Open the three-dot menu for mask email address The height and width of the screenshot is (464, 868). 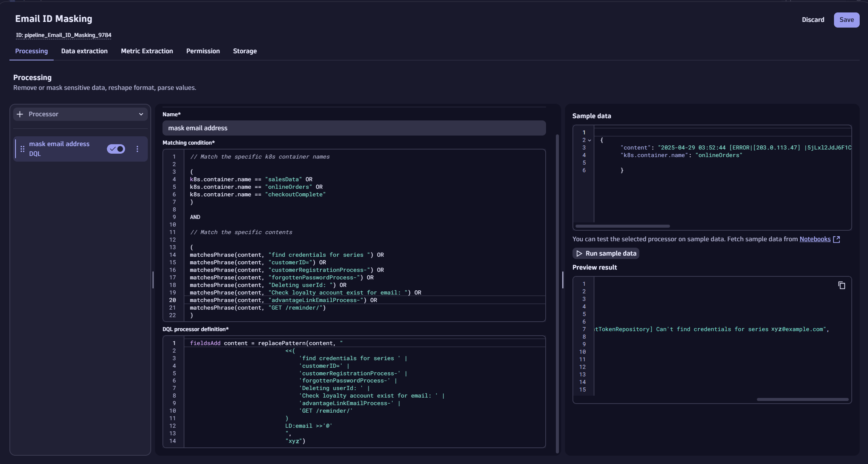[x=137, y=149]
